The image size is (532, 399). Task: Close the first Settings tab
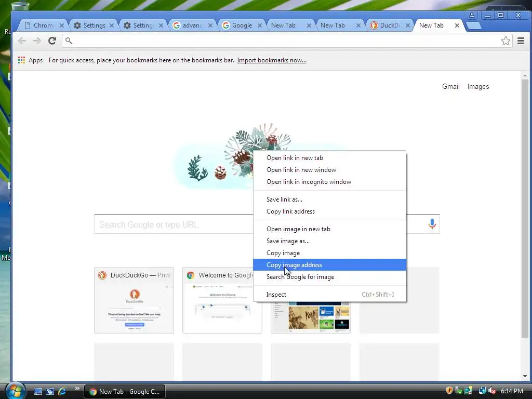(x=111, y=25)
